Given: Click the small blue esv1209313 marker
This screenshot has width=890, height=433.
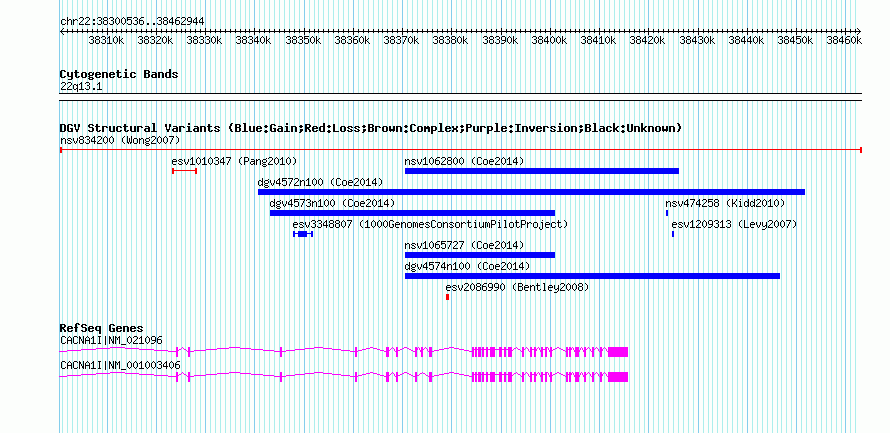Looking at the screenshot, I should tap(673, 234).
